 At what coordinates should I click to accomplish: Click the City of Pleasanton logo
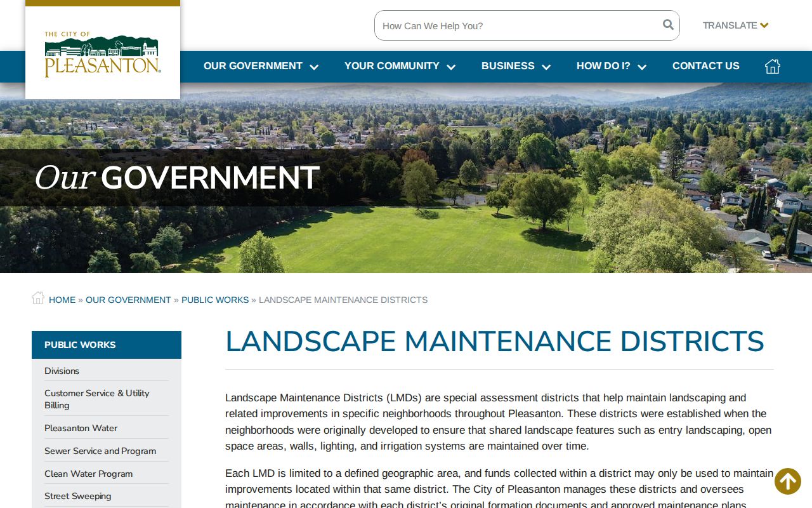coord(103,55)
